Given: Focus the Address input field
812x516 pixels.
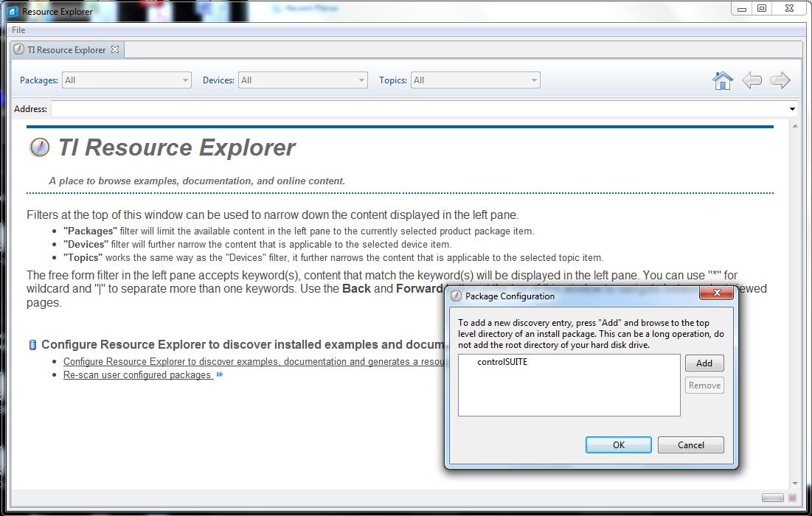Looking at the screenshot, I should tap(420, 108).
